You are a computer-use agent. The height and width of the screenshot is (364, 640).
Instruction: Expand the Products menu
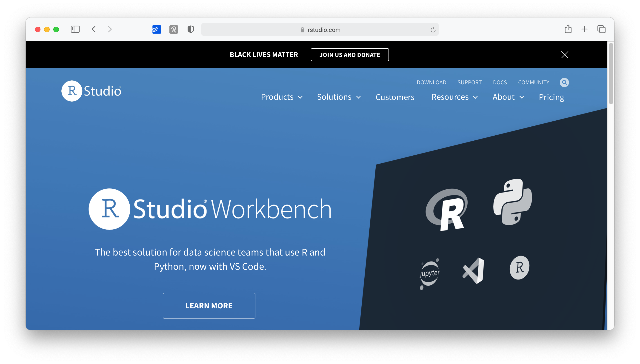point(282,97)
